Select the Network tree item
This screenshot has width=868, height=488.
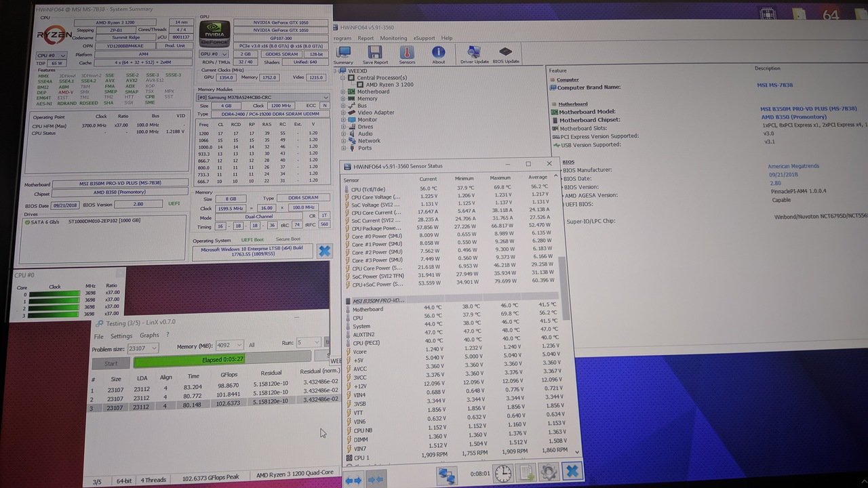coord(369,141)
